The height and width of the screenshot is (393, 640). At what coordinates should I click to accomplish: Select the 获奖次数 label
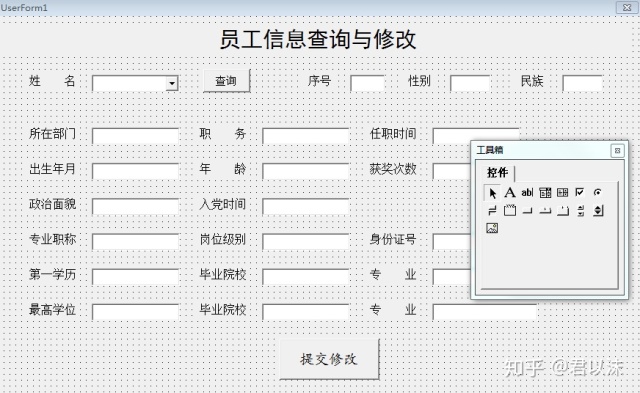click(x=393, y=169)
